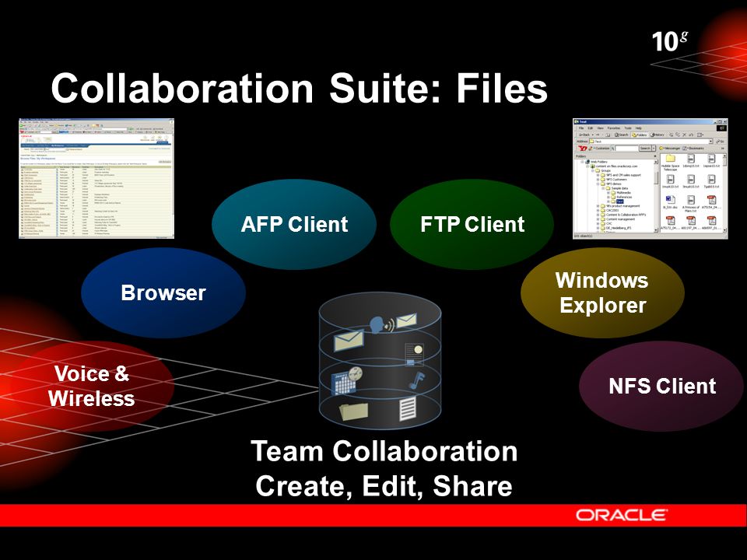Viewport: 747px width, 560px height.
Task: Click the Create, Edit, Share text
Action: point(384,486)
